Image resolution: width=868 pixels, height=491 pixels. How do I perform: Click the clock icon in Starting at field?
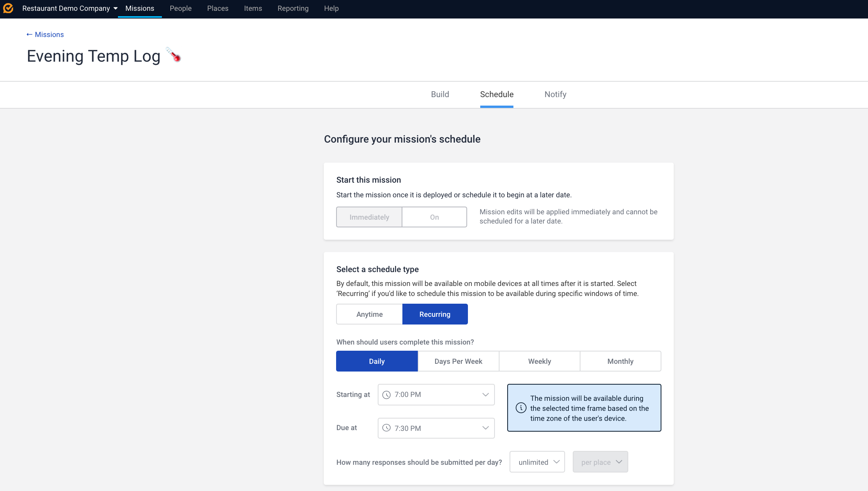point(387,395)
